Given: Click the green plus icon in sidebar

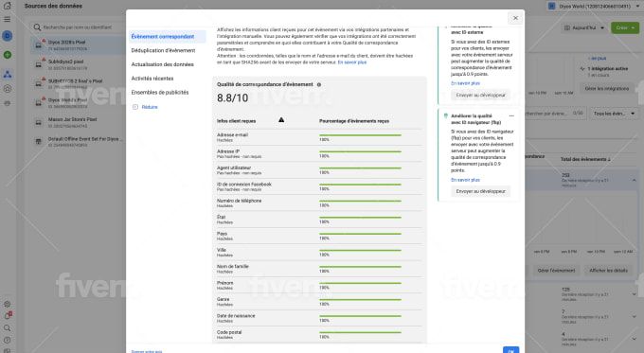Looking at the screenshot, I should click(x=7, y=55).
